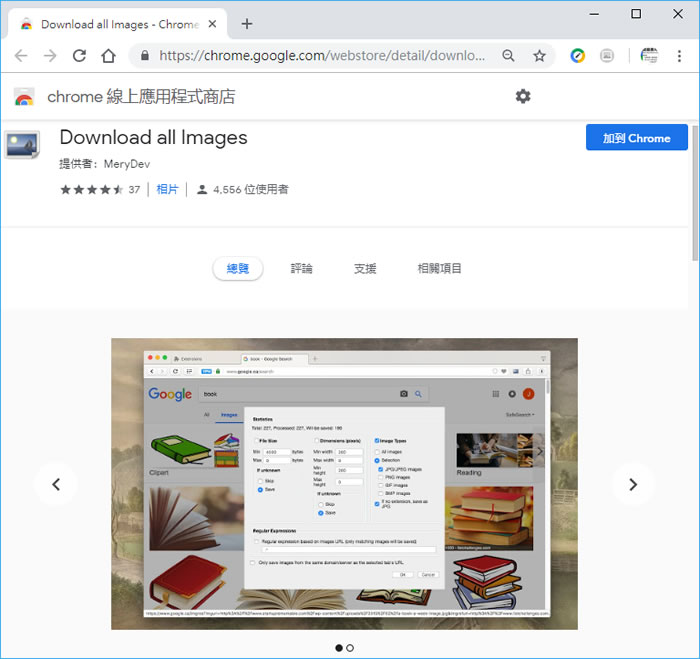Click the Download all Images tab title

[120, 24]
